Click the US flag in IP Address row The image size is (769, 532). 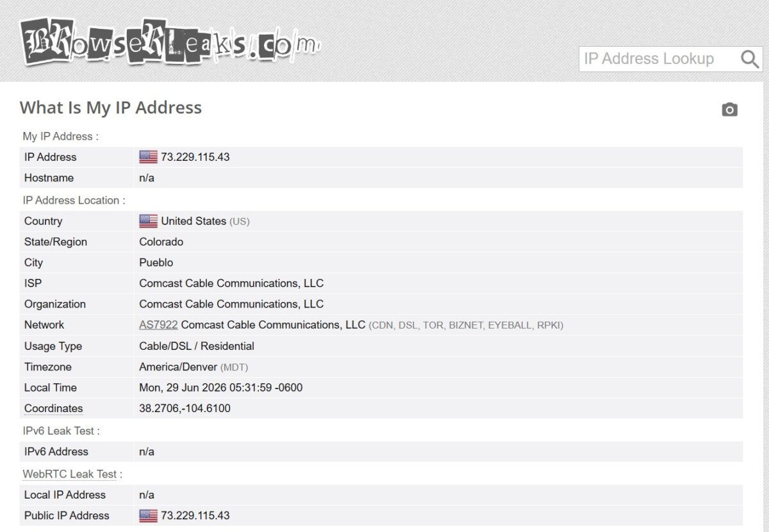point(148,157)
